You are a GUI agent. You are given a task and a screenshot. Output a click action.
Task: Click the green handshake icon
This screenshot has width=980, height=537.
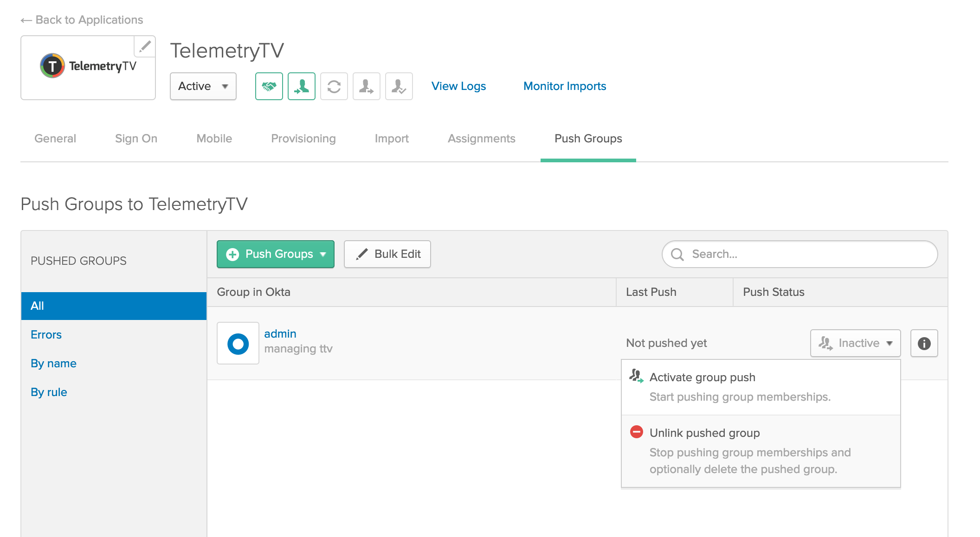[269, 86]
